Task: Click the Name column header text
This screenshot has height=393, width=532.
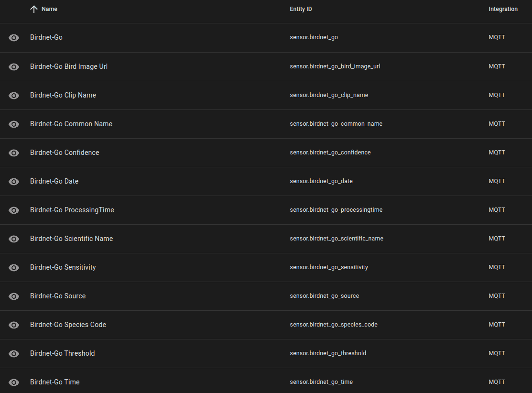Action: tap(49, 9)
